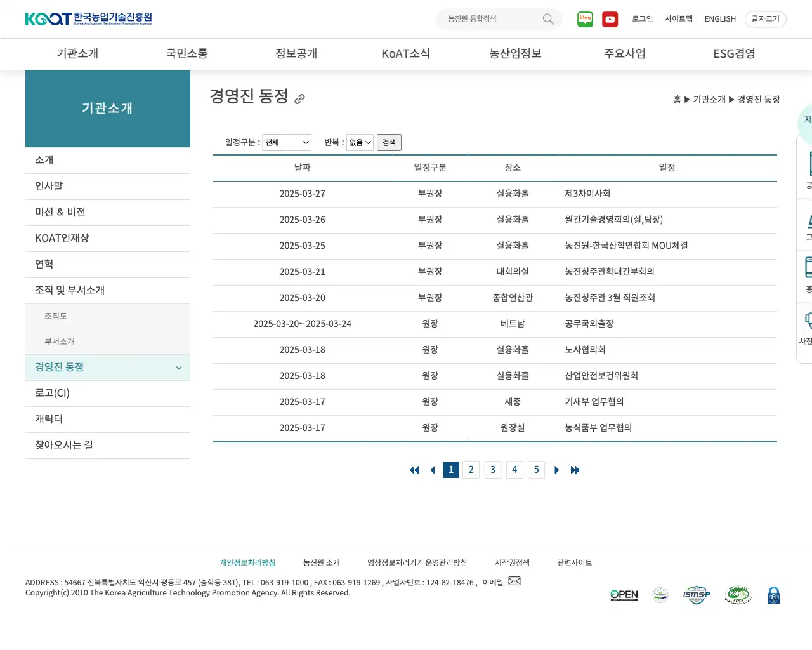The width and height of the screenshot is (812, 650).
Task: Open the 주요사업 main menu
Action: click(625, 54)
